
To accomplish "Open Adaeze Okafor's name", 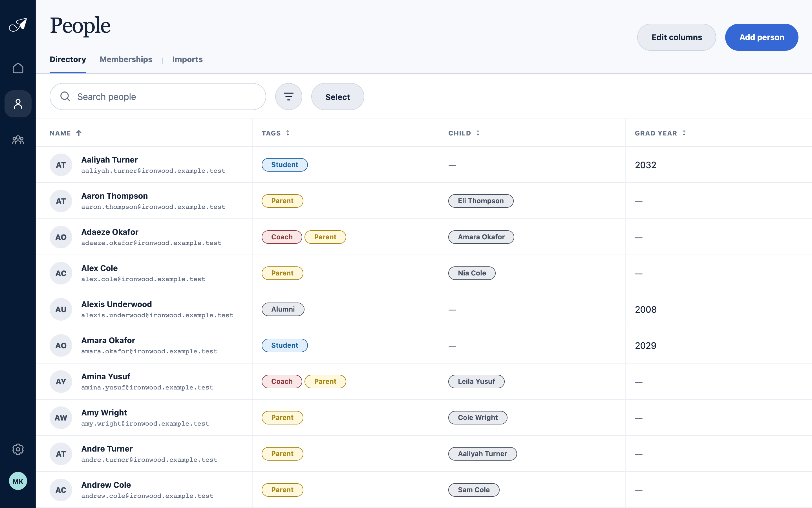I will coord(110,232).
